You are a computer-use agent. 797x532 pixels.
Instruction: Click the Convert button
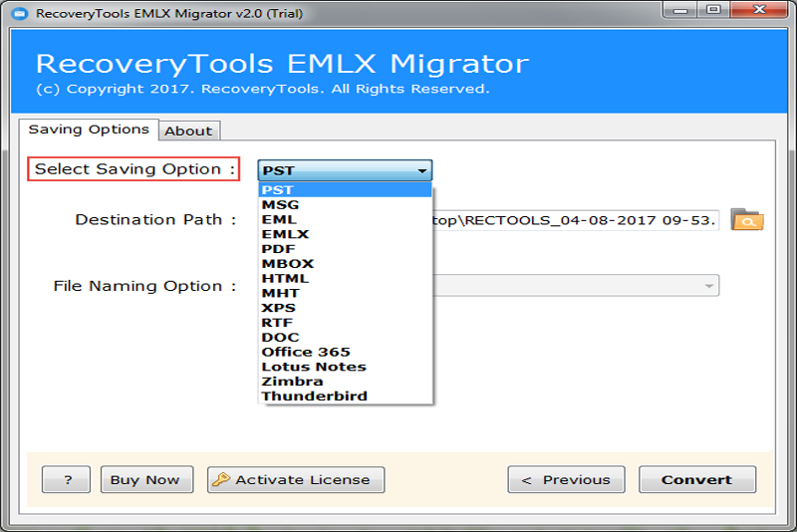696,479
